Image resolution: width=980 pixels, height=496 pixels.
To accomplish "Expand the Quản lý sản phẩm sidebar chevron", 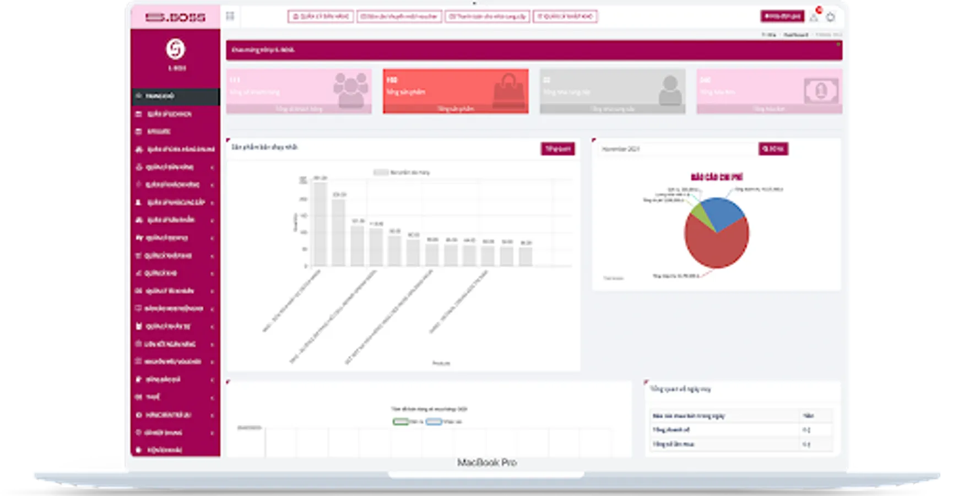I will (x=212, y=220).
